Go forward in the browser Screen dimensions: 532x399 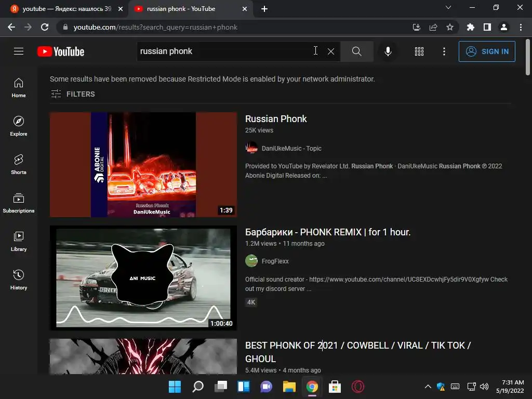tap(28, 27)
